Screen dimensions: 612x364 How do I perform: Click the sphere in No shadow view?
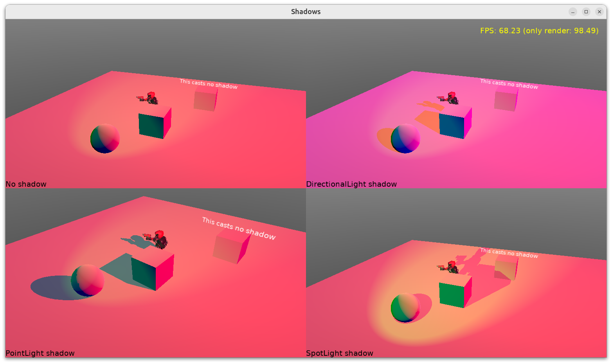(105, 139)
